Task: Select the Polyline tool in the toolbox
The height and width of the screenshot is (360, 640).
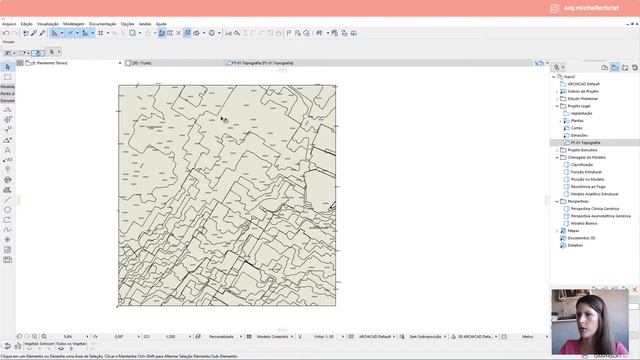Action: [x=7, y=220]
